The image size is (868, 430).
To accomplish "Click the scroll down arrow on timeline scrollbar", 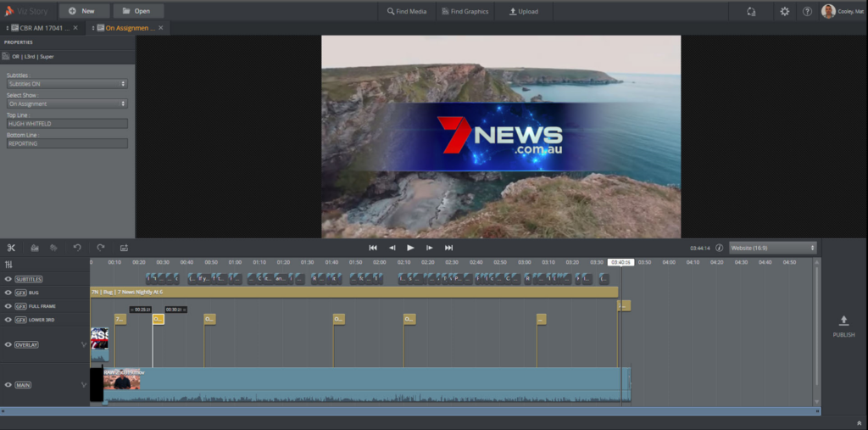I will [x=816, y=402].
